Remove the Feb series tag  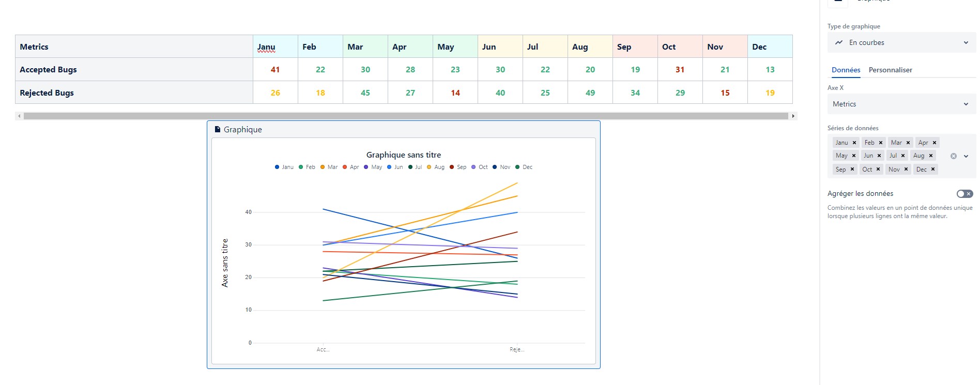[881, 143]
